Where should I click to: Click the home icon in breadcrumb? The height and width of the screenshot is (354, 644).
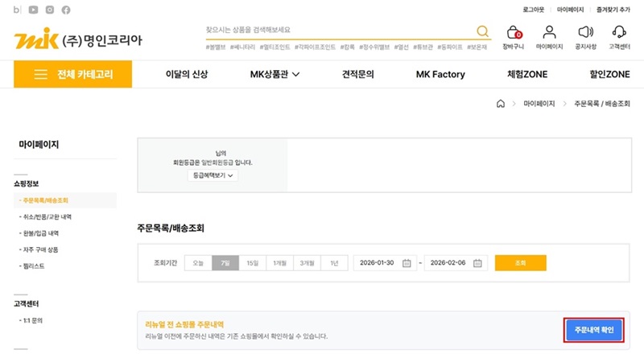point(500,104)
